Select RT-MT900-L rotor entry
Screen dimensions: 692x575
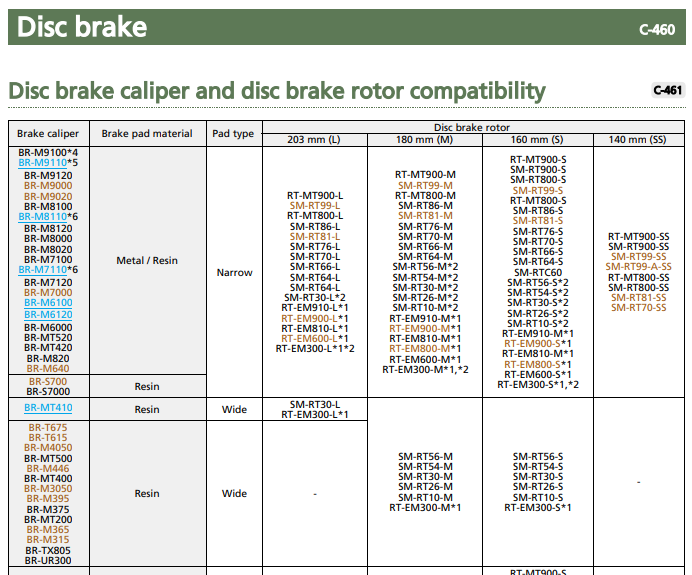coord(315,195)
